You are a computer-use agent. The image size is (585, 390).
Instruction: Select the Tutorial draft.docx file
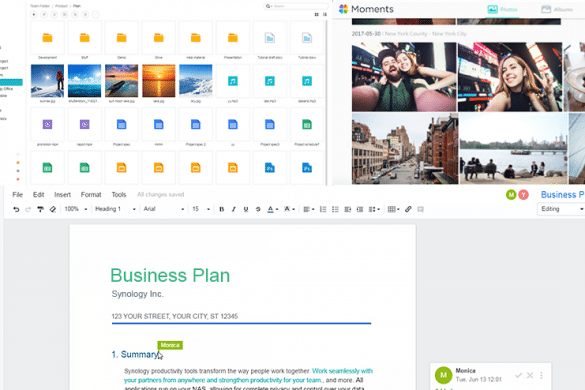coord(270,38)
